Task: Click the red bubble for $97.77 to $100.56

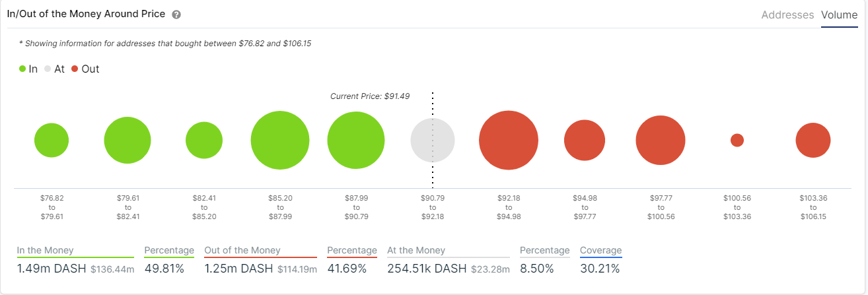Action: point(661,141)
